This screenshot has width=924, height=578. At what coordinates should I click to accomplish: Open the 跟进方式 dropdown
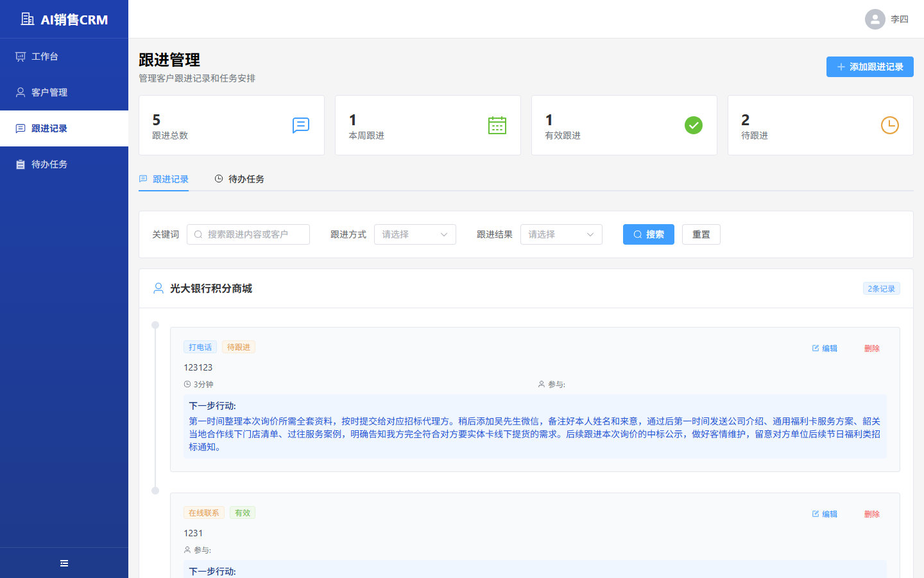[415, 234]
